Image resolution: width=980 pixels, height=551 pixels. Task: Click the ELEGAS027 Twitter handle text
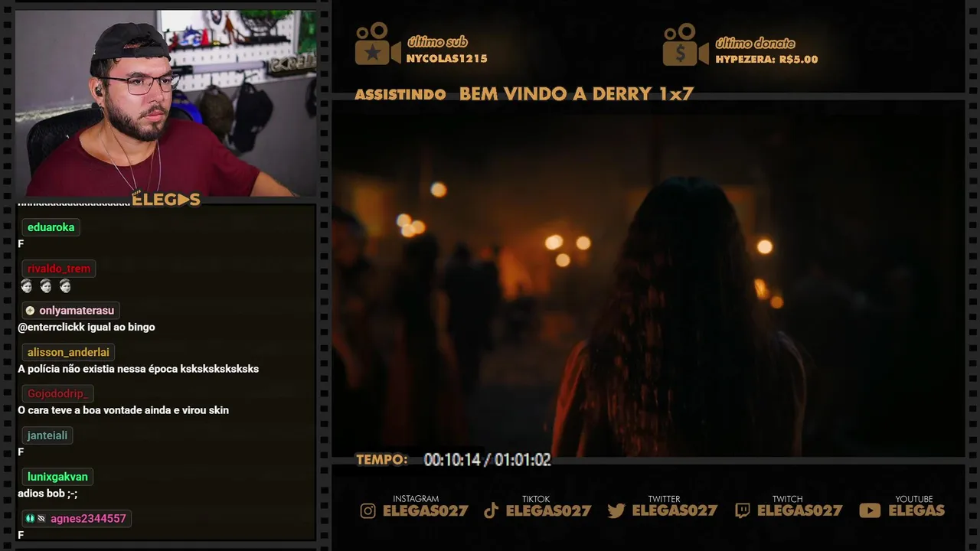point(675,510)
